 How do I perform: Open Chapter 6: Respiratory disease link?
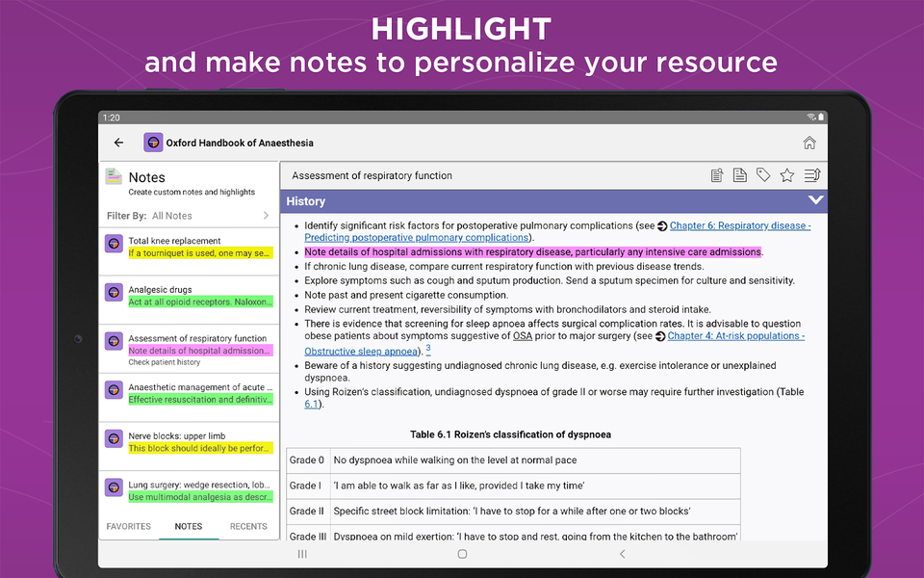coord(740,225)
